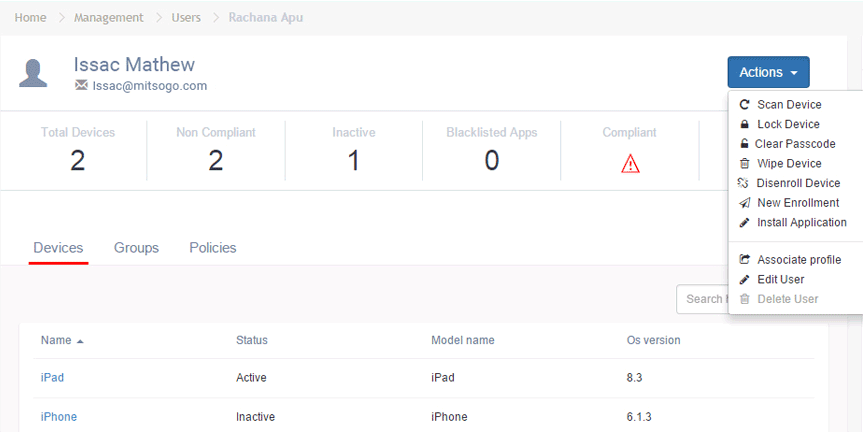Click Rachana Apu breadcrumb item
Viewport: 863px width, 432px height.
pyautogui.click(x=266, y=18)
